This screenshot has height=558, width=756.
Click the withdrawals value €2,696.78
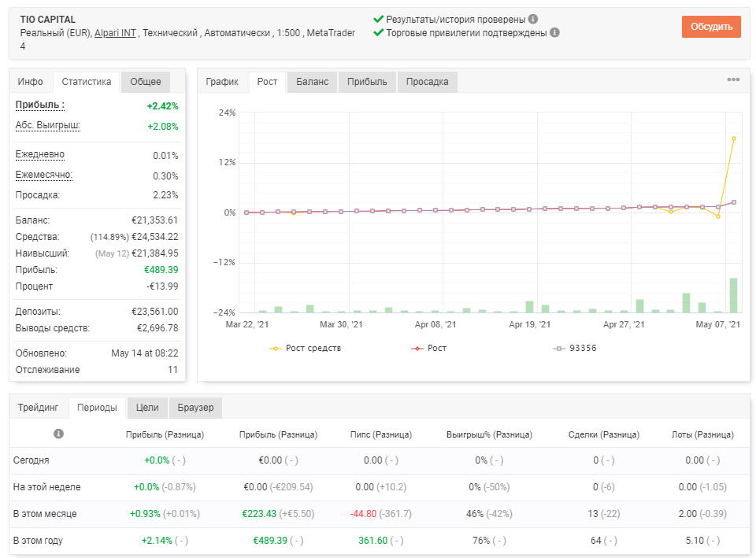(157, 327)
